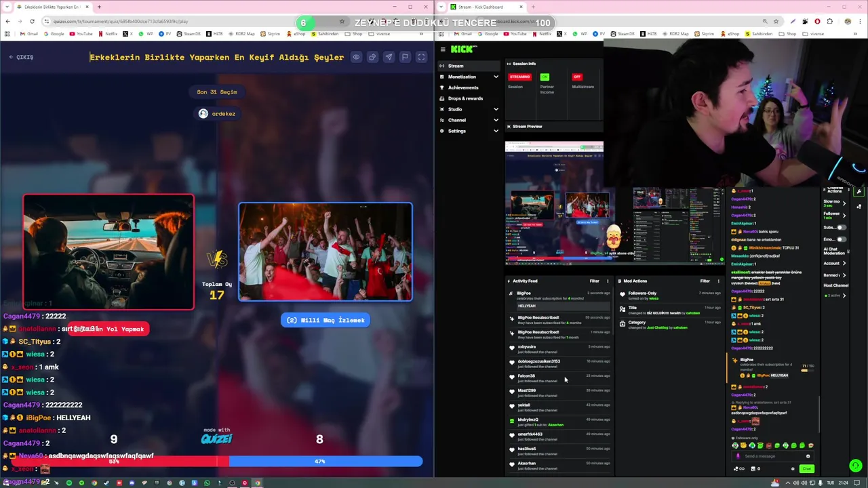The width and height of the screenshot is (868, 488).
Task: Expand the Followers-only mode setting arrow
Action: pos(844,215)
